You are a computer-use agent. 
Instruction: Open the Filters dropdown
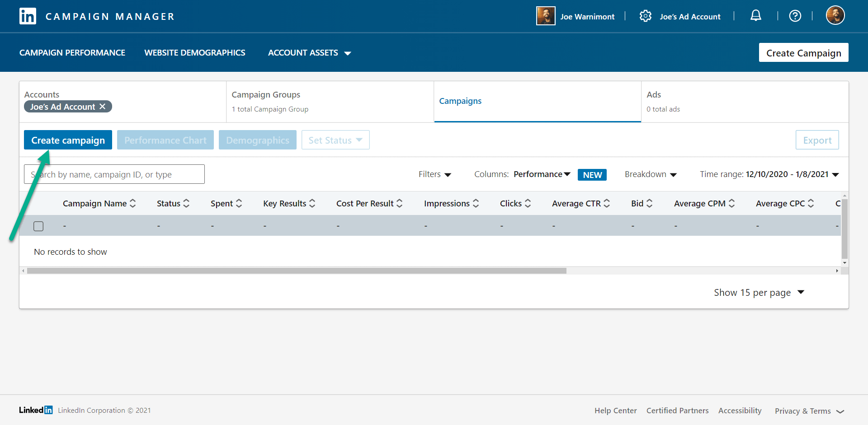(434, 174)
